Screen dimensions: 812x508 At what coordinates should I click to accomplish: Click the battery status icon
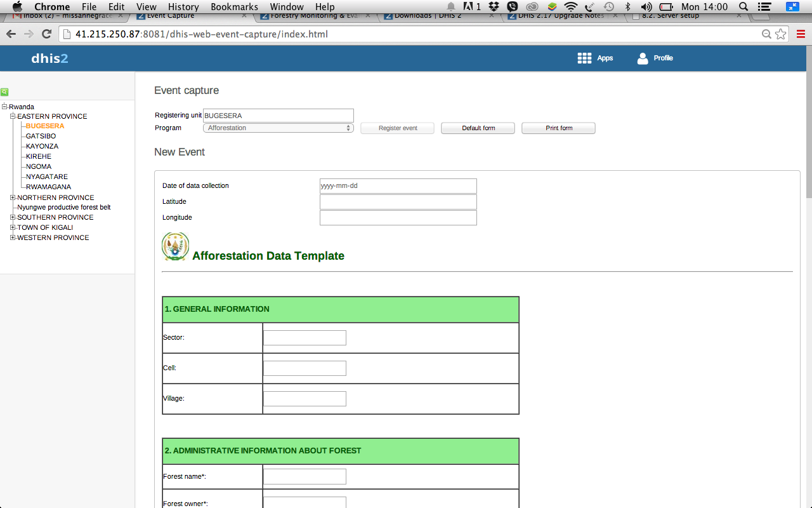click(666, 7)
